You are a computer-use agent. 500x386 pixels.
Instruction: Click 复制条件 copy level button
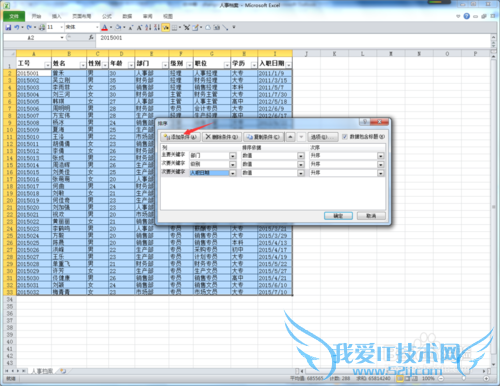[263, 137]
